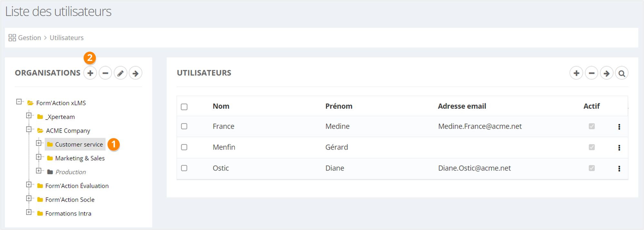Go to Gestion breadcrumb link
Screen dimensions: 644x230
(29, 38)
